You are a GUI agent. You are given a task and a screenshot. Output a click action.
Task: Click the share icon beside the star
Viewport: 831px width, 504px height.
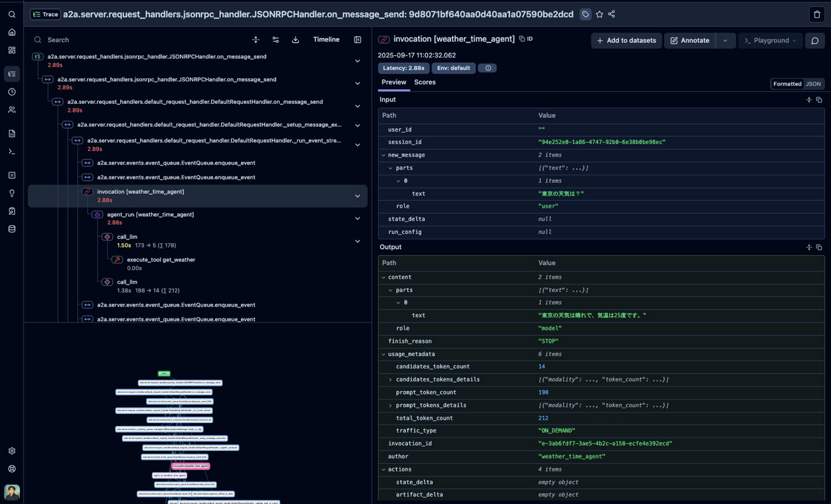click(611, 14)
